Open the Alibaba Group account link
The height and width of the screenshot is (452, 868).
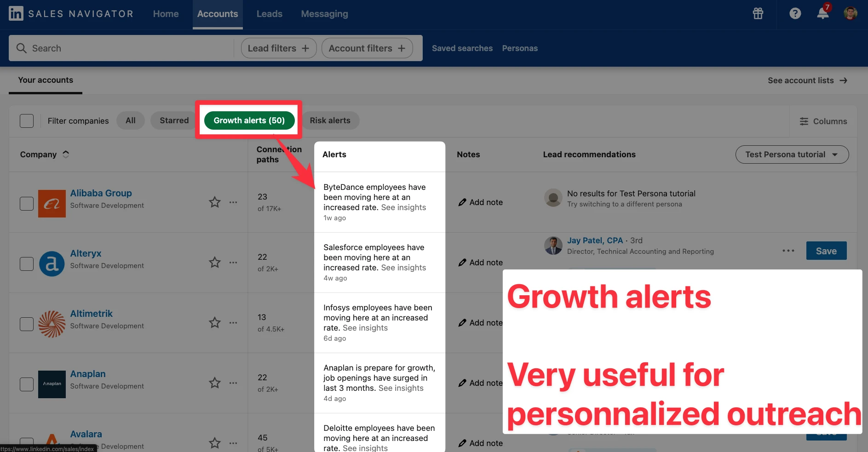[101, 193]
